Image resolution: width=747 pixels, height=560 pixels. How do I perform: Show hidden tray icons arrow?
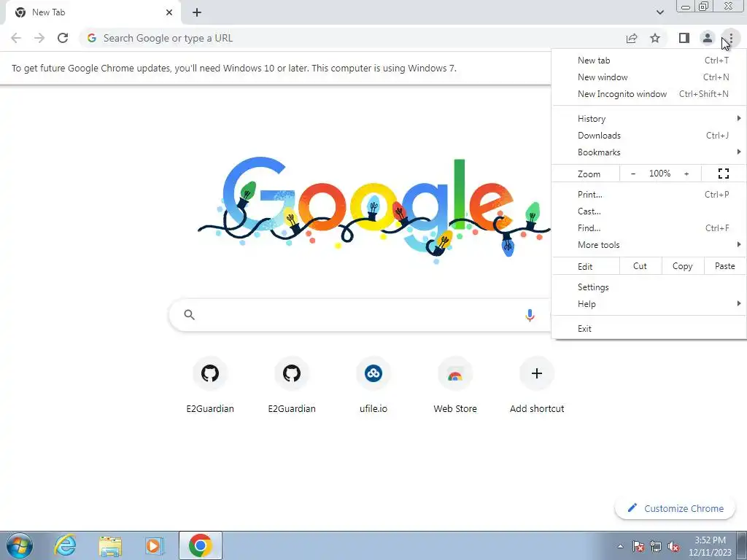click(620, 546)
